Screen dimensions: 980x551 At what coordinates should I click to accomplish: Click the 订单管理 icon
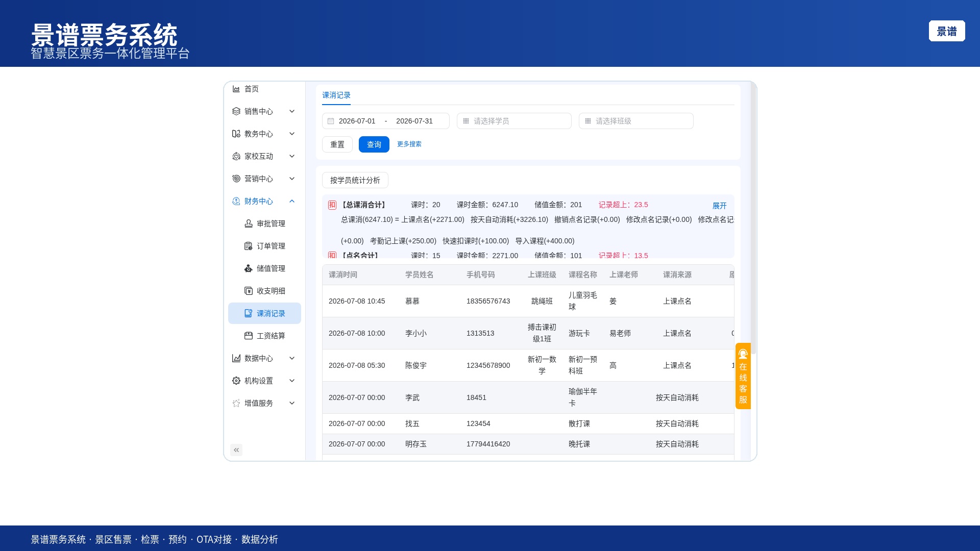coord(249,246)
